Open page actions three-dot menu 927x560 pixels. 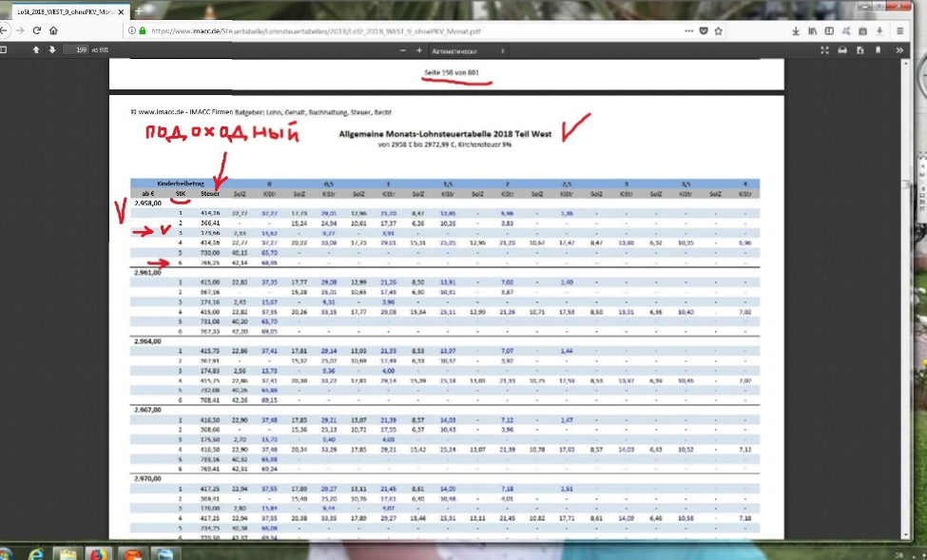[686, 30]
